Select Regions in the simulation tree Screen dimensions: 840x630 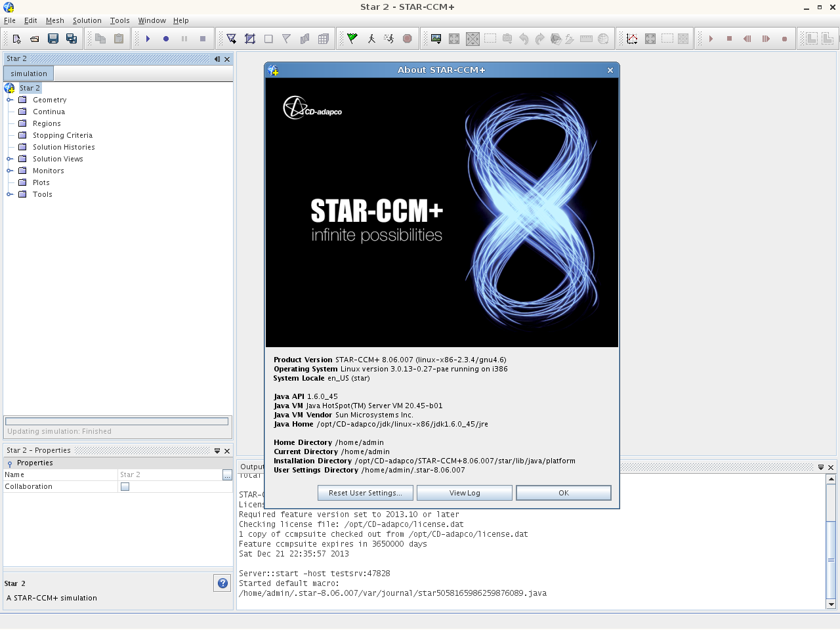[x=47, y=123]
